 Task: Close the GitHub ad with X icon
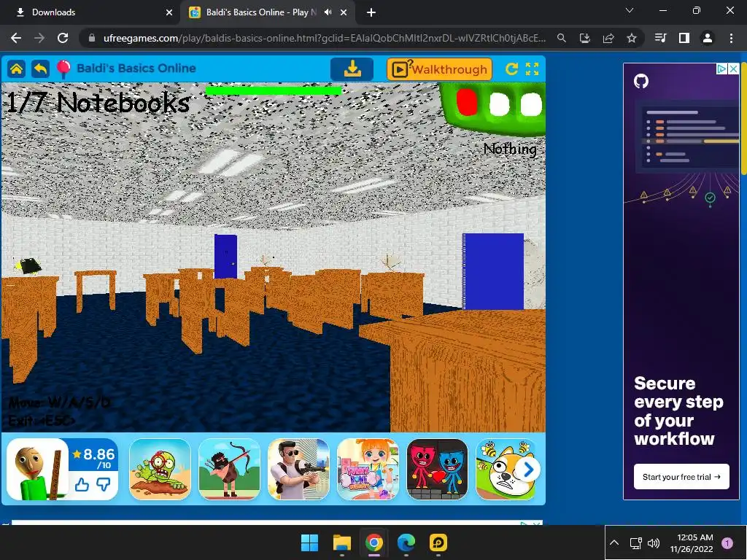click(734, 69)
